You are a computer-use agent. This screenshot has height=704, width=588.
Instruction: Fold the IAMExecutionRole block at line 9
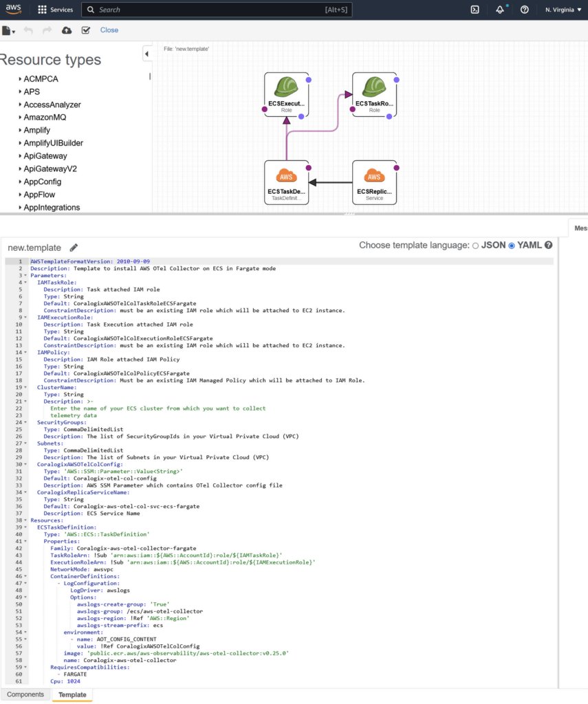25,318
